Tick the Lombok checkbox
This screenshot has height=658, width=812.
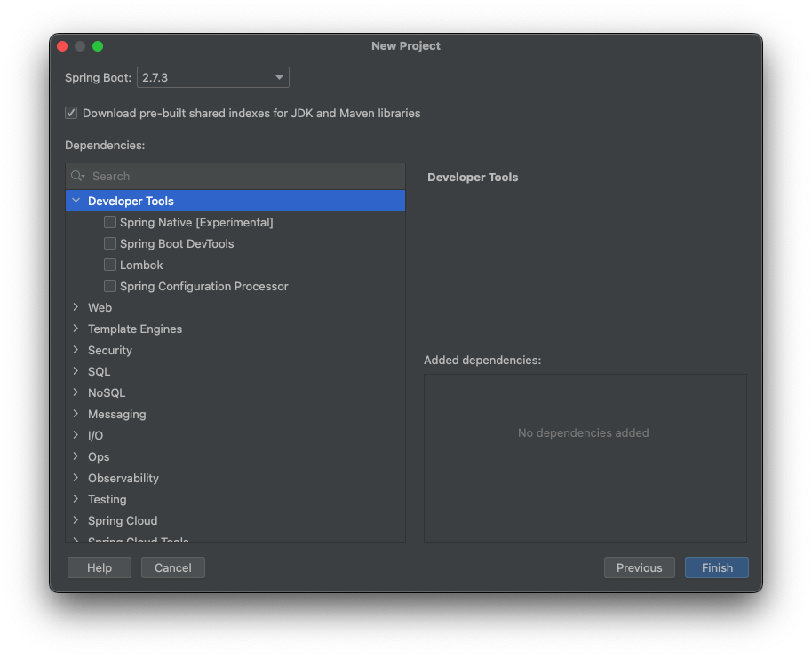(110, 265)
